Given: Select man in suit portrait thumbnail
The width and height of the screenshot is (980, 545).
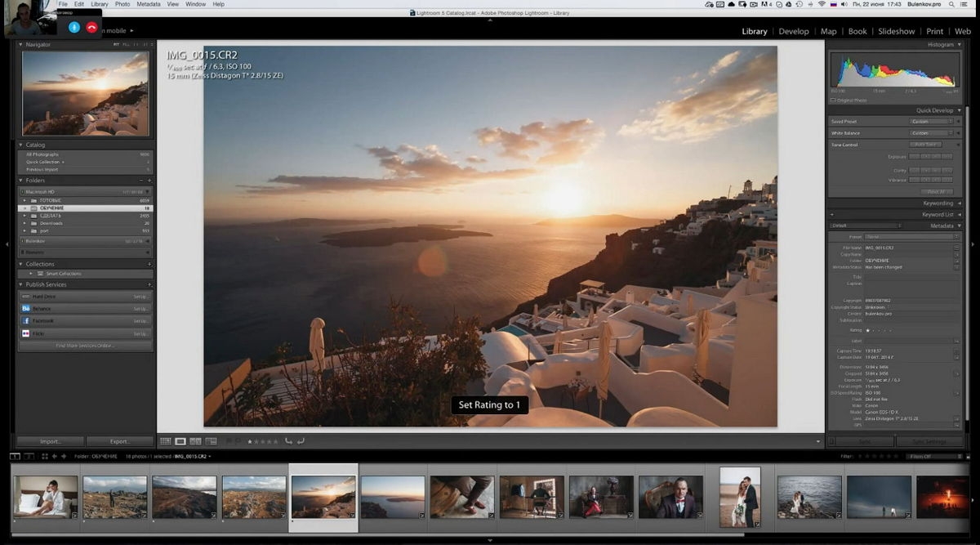Looking at the screenshot, I should coord(670,497).
